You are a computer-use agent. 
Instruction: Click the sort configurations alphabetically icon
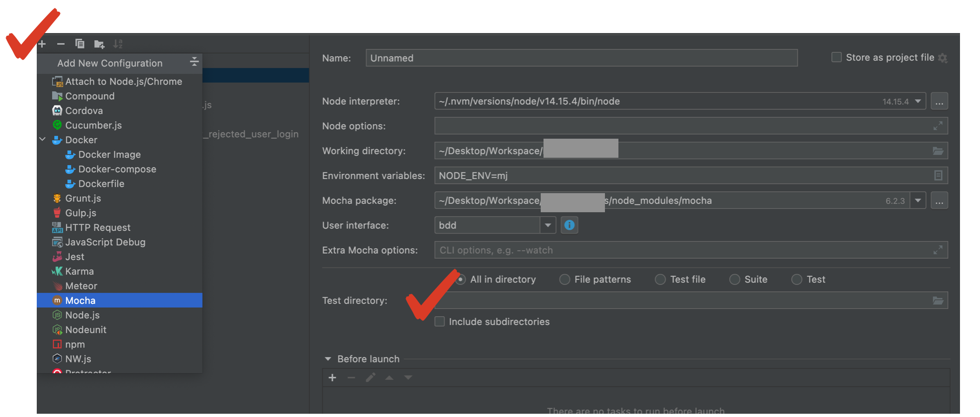coord(118,44)
